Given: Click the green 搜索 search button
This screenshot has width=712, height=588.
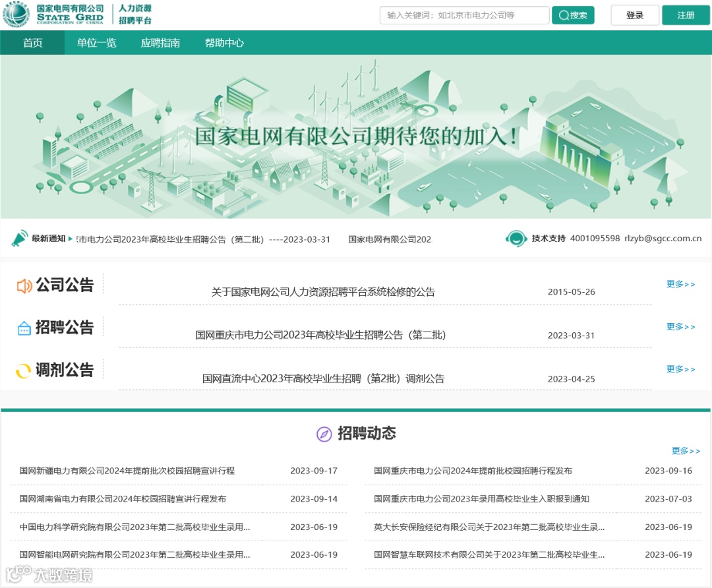Looking at the screenshot, I should tap(573, 15).
